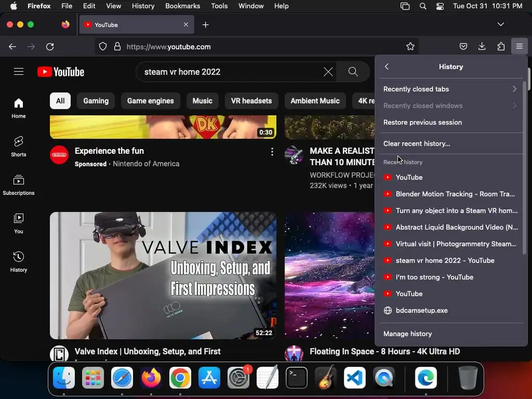
Task: Click the Extensions puzzle icon in toolbar
Action: click(x=501, y=46)
